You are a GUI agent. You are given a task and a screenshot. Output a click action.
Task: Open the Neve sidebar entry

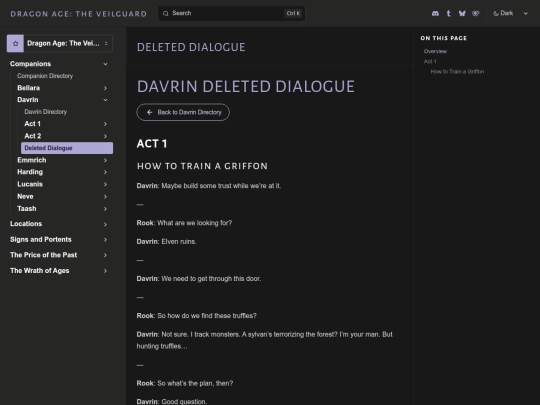(x=25, y=196)
